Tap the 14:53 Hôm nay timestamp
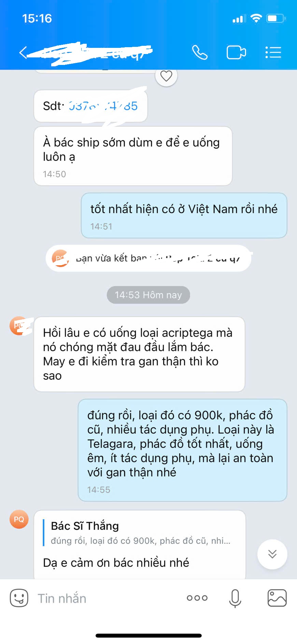Viewport: 297px width, 644px height. tap(148, 295)
